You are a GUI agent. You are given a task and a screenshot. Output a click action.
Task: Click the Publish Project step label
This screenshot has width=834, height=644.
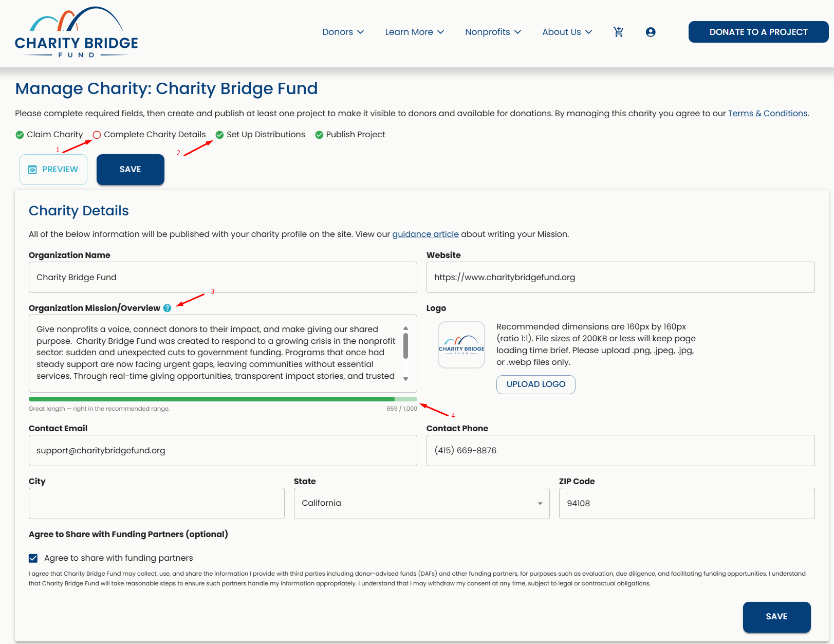(356, 135)
